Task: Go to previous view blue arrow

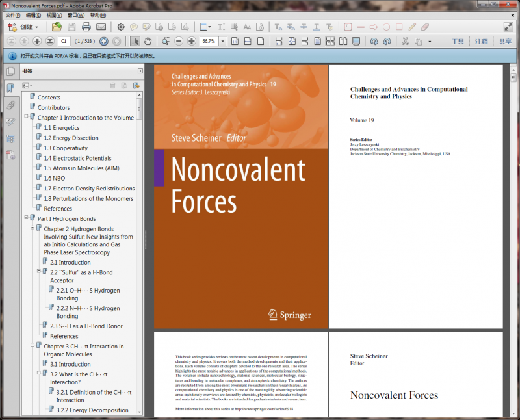Action: pos(104,41)
